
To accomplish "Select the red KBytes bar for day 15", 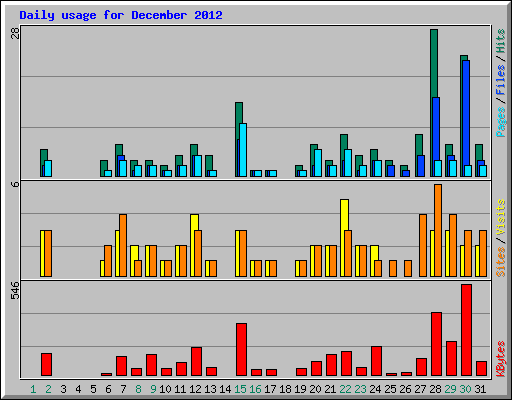I will pos(241,349).
